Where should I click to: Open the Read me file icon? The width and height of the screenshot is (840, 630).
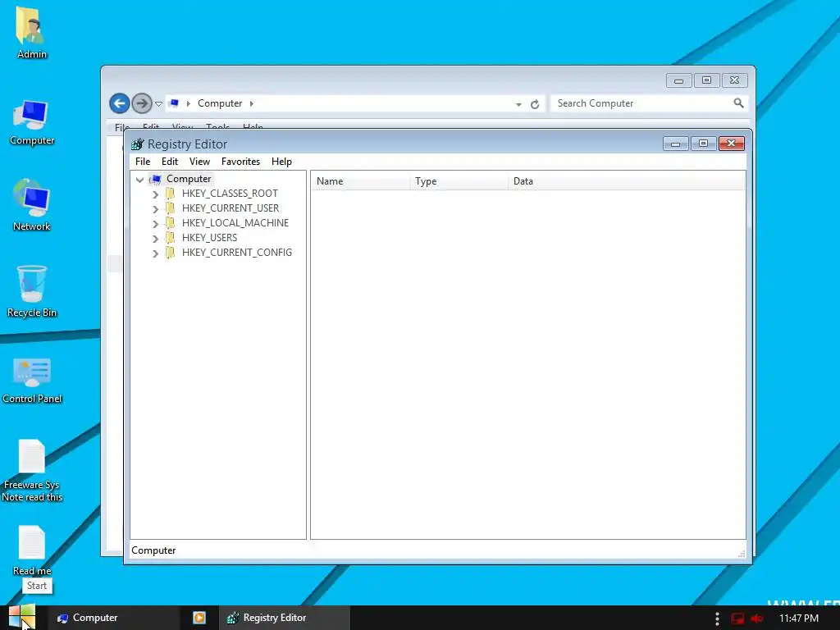coord(32,550)
